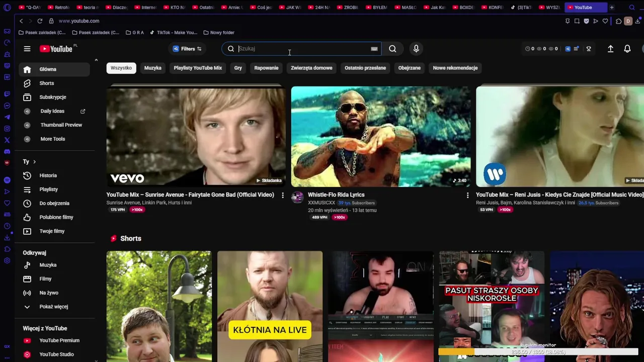Open Do obejrzenia in sidebar
The width and height of the screenshot is (644, 362).
[54, 203]
